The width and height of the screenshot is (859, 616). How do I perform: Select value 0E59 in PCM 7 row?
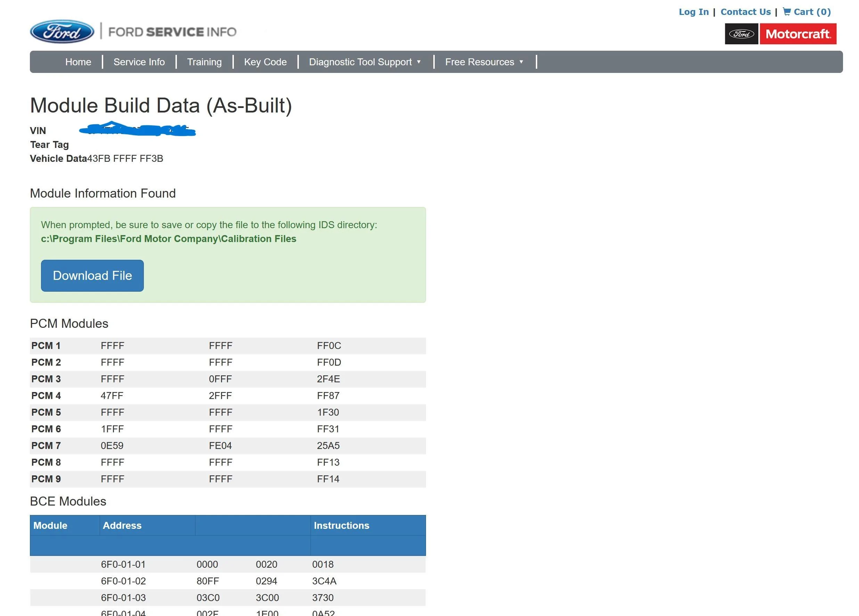pyautogui.click(x=112, y=446)
